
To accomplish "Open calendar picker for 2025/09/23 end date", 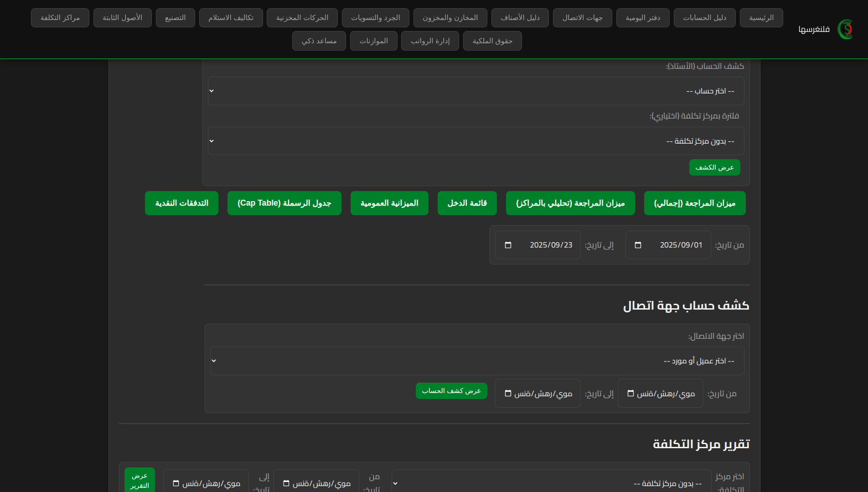I will (x=508, y=245).
